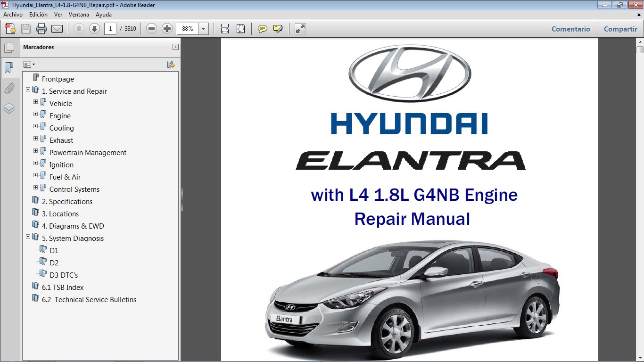Click the zoom field showing 88%

(x=188, y=29)
